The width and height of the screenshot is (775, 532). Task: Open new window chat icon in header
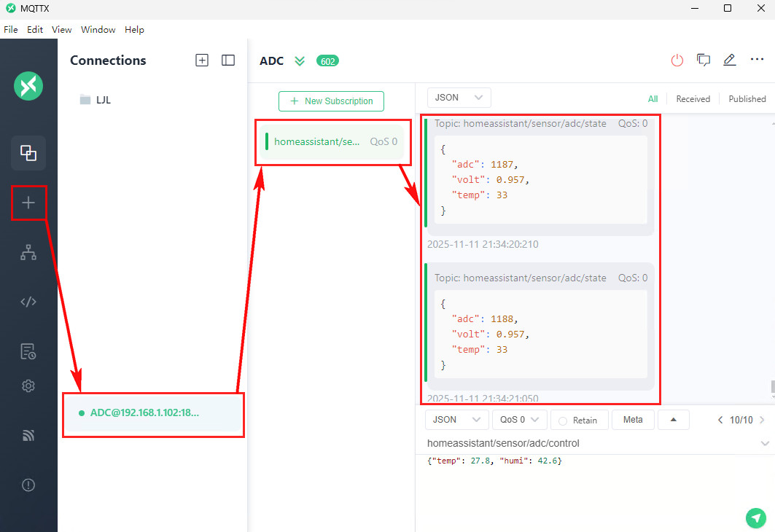click(704, 60)
